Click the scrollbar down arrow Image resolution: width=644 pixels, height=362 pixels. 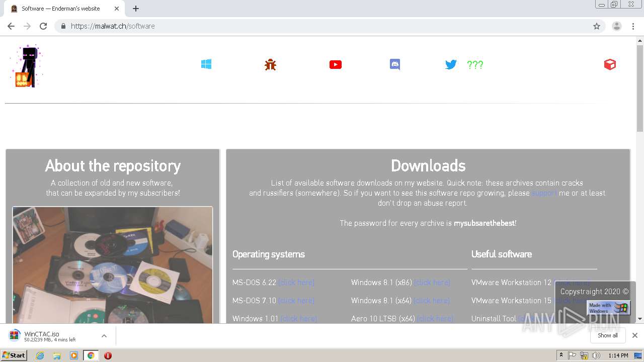pos(640,319)
